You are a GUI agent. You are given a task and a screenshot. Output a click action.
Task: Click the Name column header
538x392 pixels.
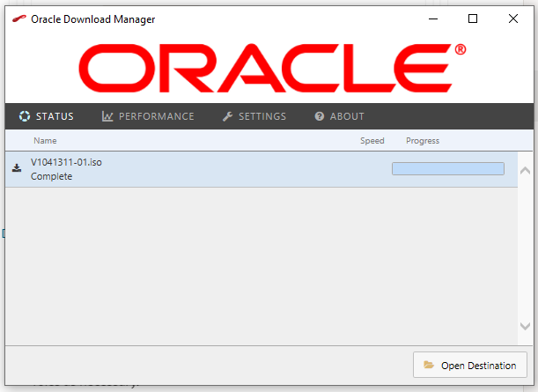(45, 141)
